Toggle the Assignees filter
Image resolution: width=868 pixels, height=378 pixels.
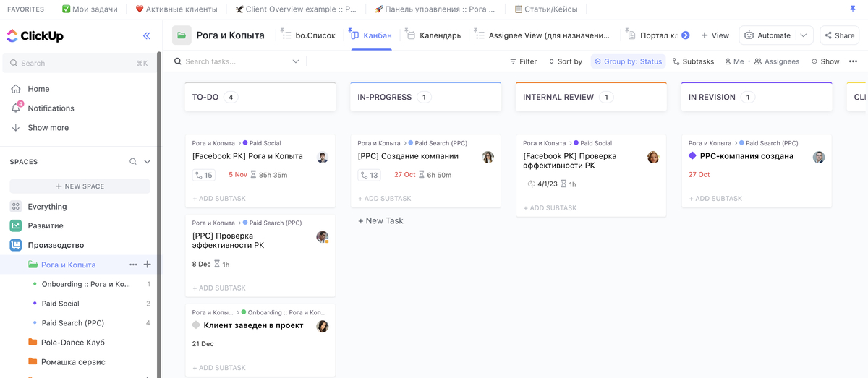point(777,61)
